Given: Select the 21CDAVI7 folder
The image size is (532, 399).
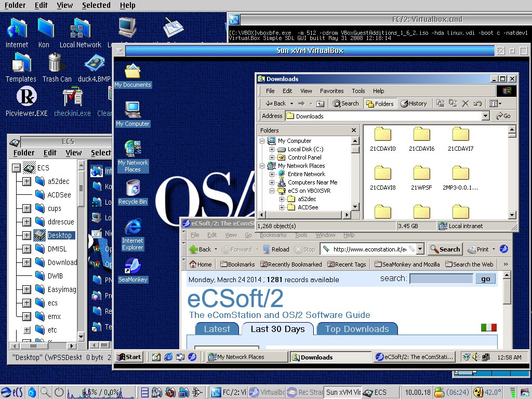Looking at the screenshot, I should (460, 139).
